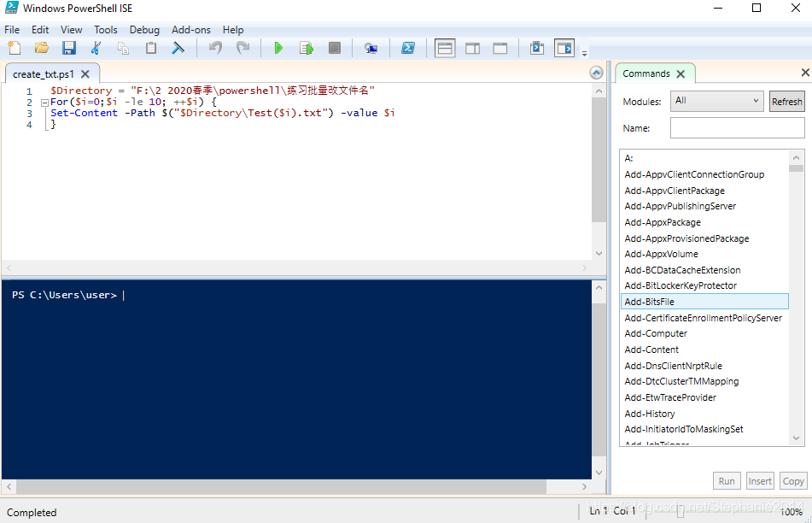Toggle the Show Command Add-on icon
Screen dimensions: 812x523
click(564, 48)
